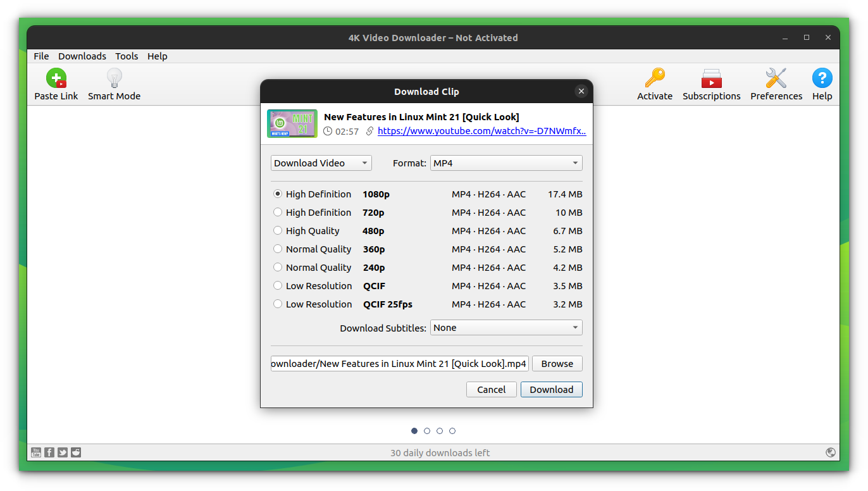This screenshot has width=868, height=491.
Task: Click the Browse button for save location
Action: point(557,363)
